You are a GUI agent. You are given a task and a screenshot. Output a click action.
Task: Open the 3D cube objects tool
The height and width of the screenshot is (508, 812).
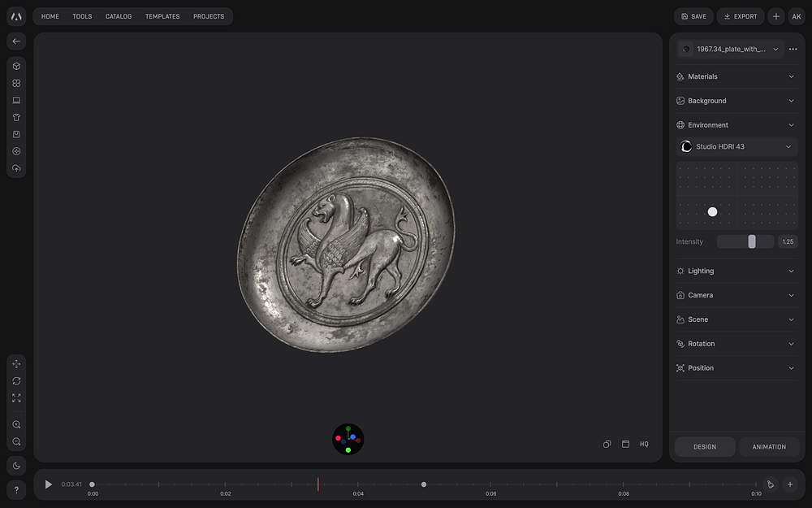[x=16, y=67]
